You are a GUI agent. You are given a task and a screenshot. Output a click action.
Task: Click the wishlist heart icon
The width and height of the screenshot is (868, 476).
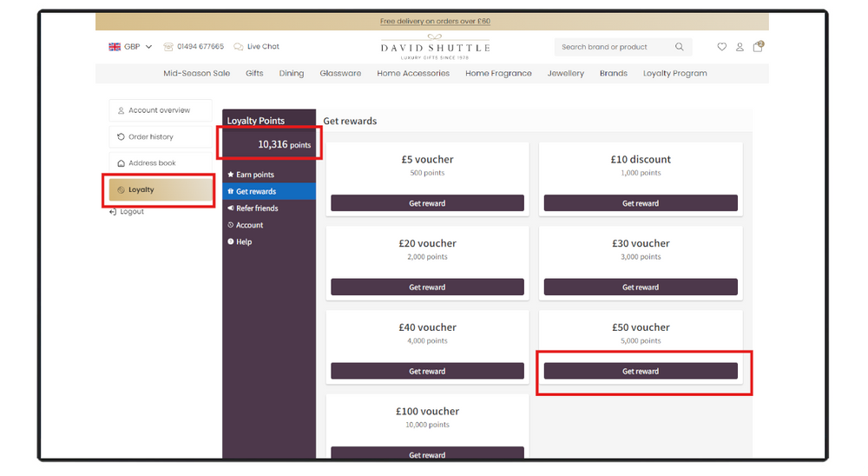tap(721, 47)
